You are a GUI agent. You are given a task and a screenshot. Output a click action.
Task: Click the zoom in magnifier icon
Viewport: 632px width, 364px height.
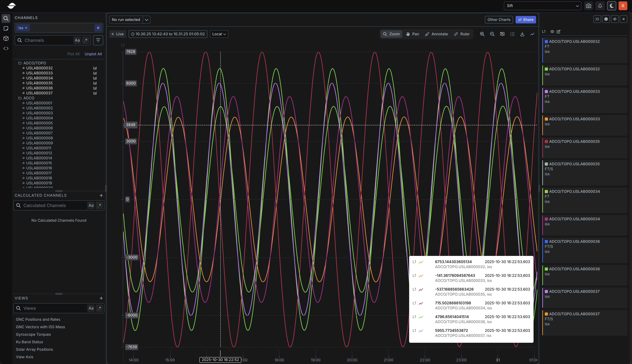pos(482,34)
